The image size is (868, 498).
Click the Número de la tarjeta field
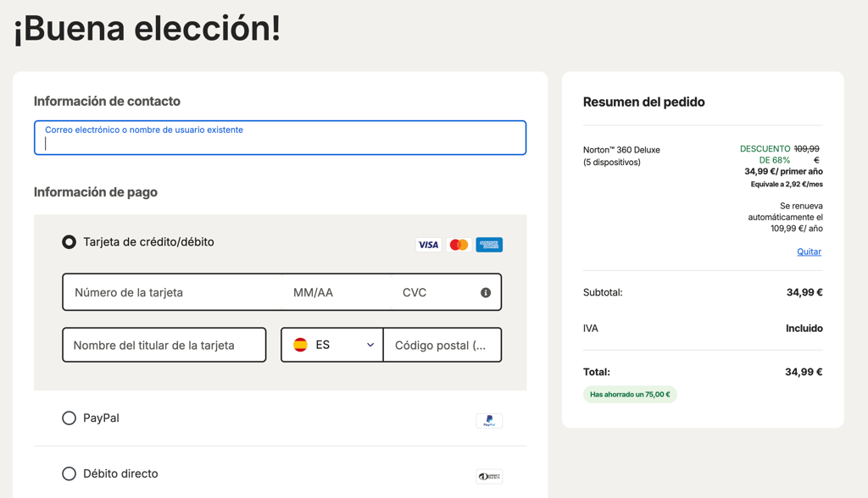(173, 292)
